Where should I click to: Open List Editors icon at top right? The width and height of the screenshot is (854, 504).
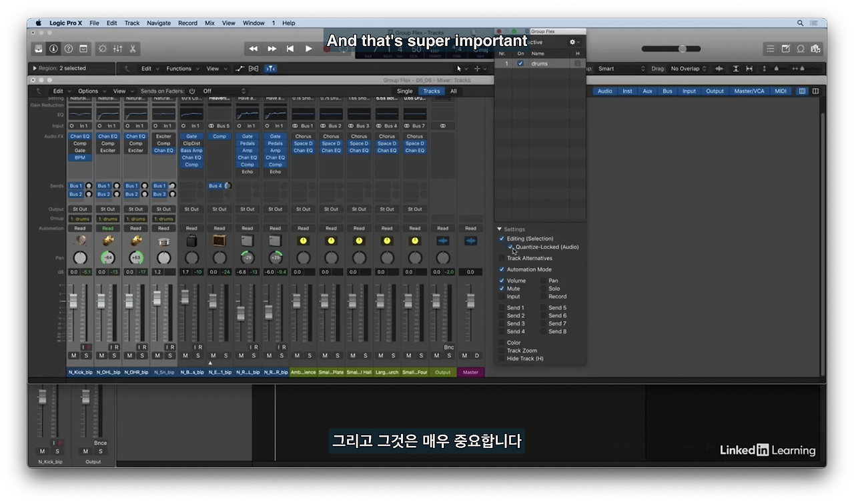[x=771, y=49]
